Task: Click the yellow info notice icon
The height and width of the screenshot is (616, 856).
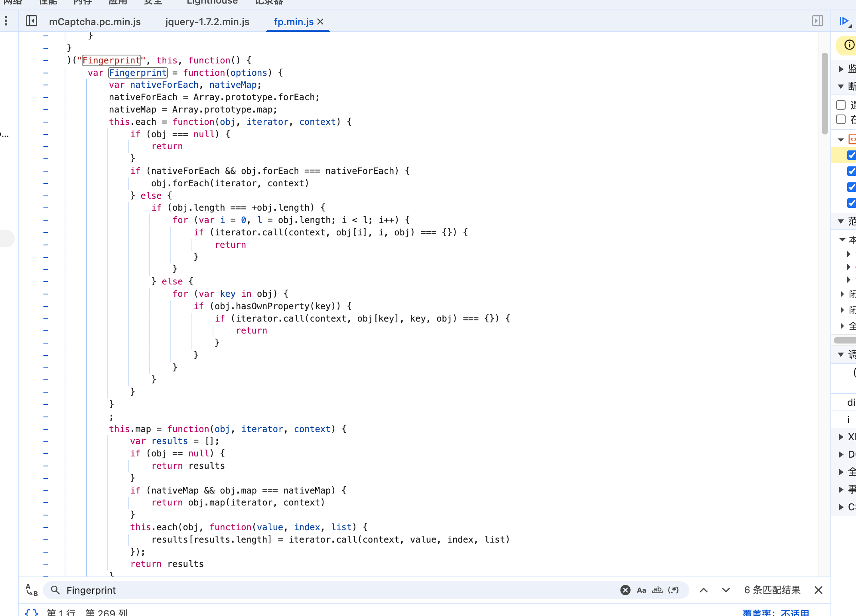Action: [x=849, y=45]
